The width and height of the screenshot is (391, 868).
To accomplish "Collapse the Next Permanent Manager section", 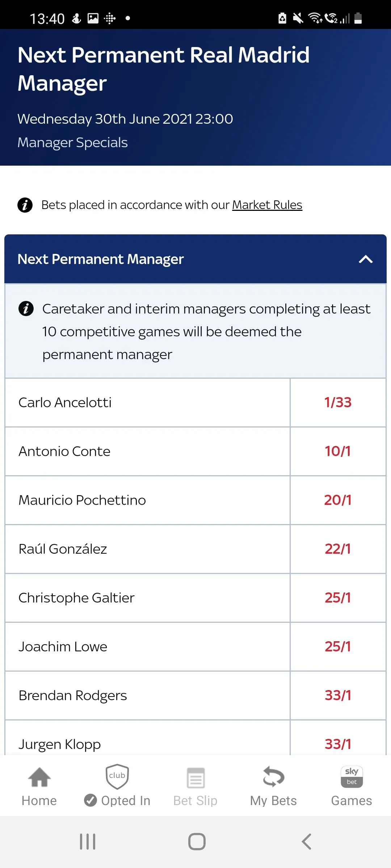I will (366, 259).
